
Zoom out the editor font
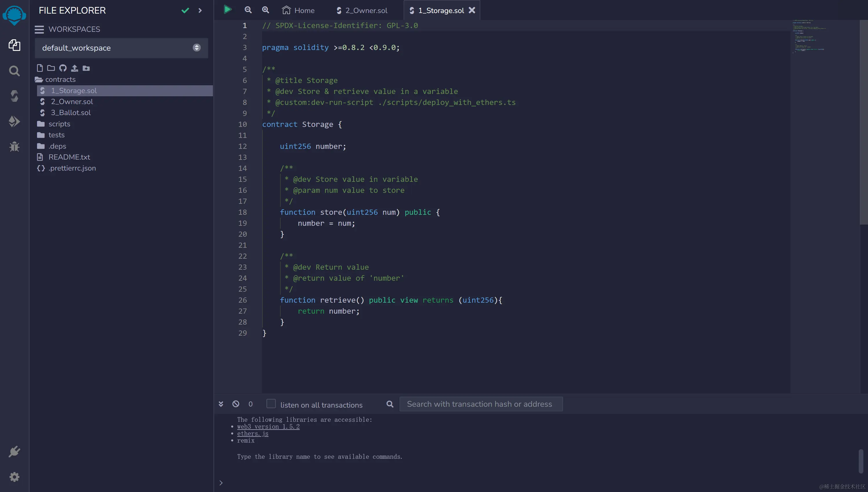(248, 10)
